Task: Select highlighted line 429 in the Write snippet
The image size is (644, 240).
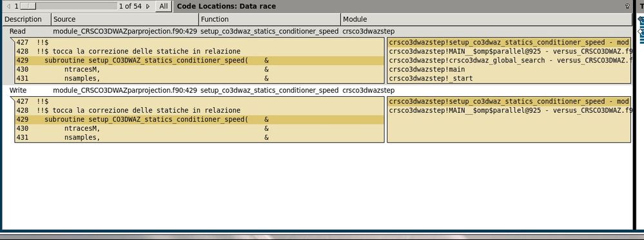Action: coord(200,119)
